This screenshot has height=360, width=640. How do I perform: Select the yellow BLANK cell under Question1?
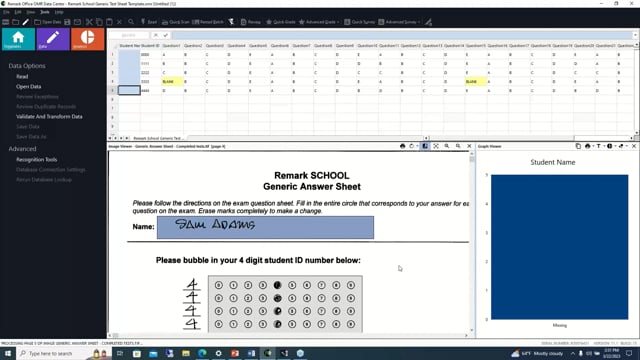pos(172,82)
